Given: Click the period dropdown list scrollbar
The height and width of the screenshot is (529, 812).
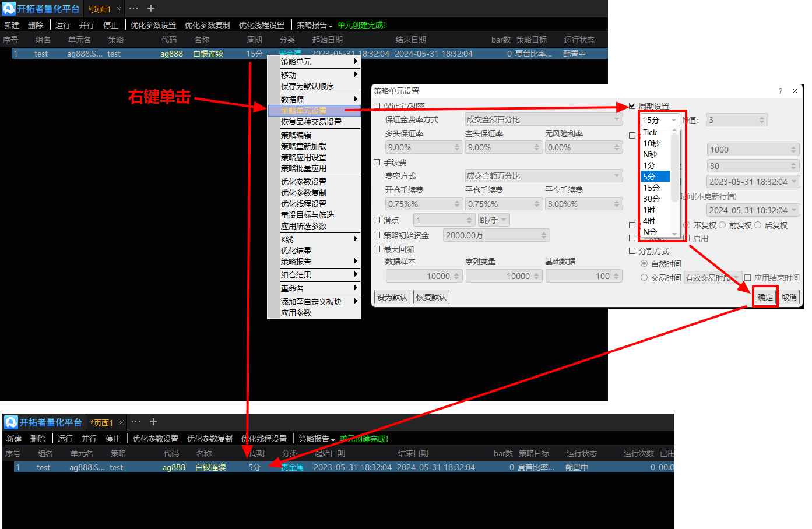Looking at the screenshot, I should 674,182.
